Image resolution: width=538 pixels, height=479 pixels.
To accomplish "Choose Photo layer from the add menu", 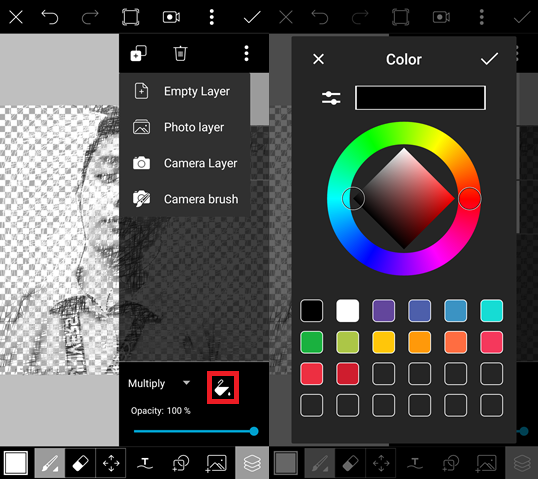I will click(185, 127).
